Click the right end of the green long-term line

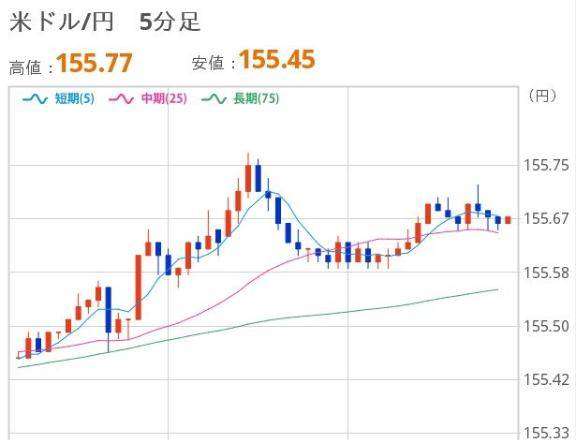[497, 290]
